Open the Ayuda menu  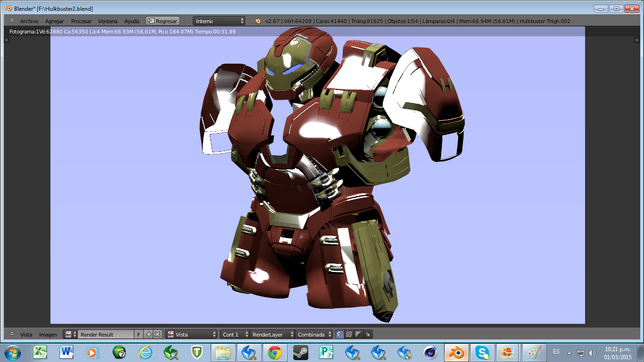[x=132, y=21]
